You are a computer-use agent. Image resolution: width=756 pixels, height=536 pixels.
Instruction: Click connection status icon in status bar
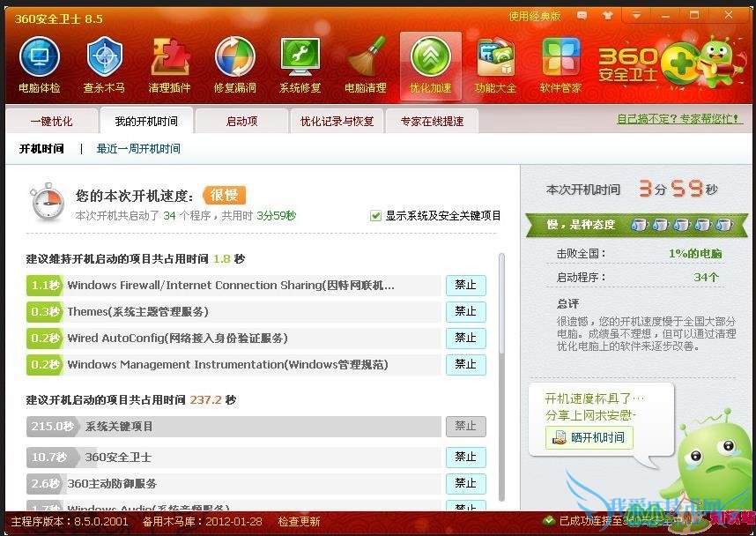(548, 520)
